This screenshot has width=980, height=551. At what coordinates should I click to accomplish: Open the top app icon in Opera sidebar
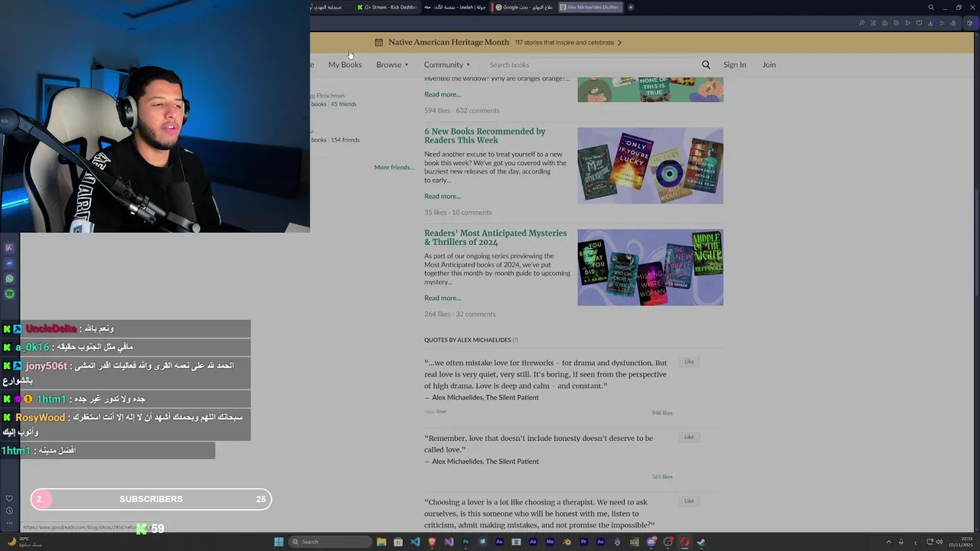tap(9, 248)
